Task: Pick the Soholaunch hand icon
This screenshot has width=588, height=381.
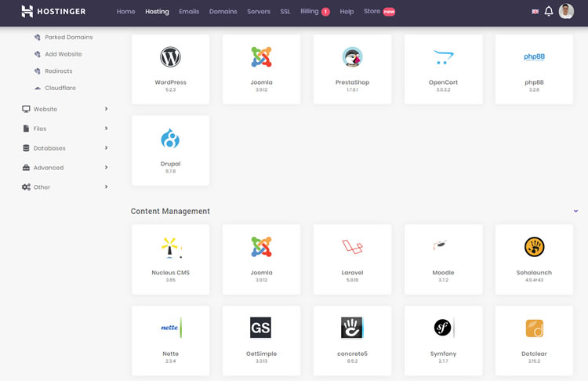Action: click(x=534, y=247)
